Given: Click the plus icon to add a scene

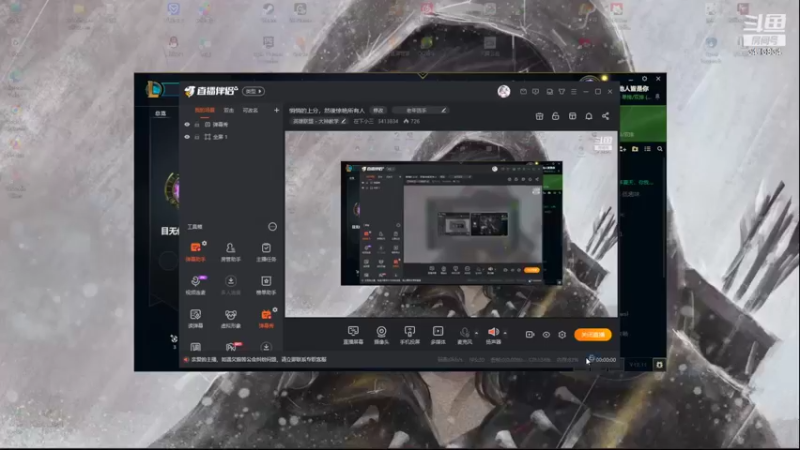Looking at the screenshot, I should [x=277, y=110].
